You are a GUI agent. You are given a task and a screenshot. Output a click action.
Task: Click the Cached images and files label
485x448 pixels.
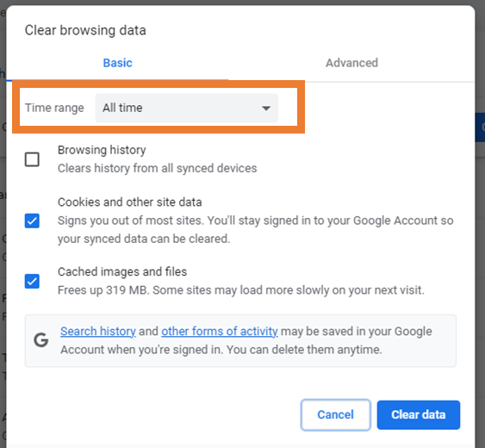click(122, 271)
